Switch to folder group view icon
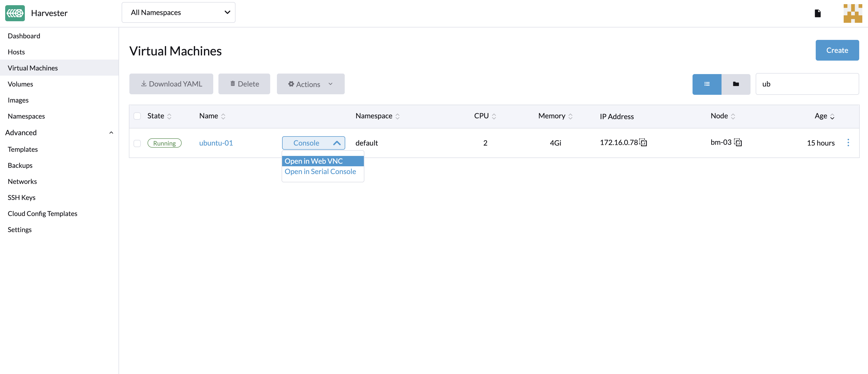Screen dimensions: 868x374 tap(735, 84)
